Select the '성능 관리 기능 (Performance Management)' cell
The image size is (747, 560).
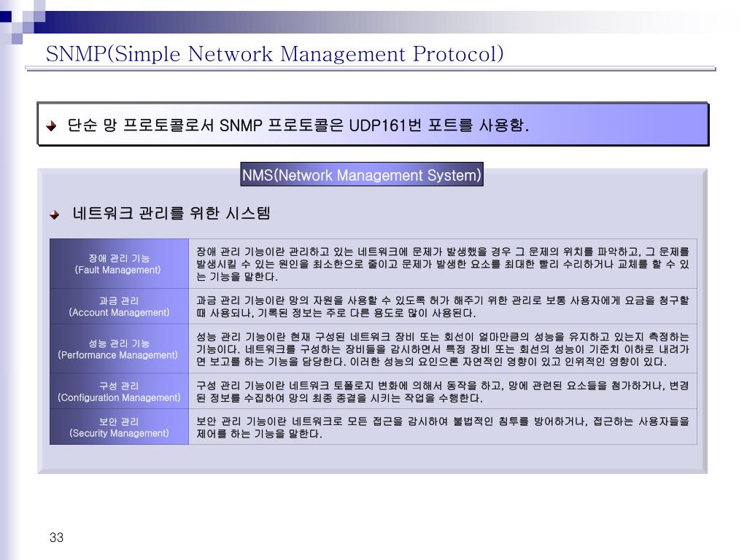(119, 349)
